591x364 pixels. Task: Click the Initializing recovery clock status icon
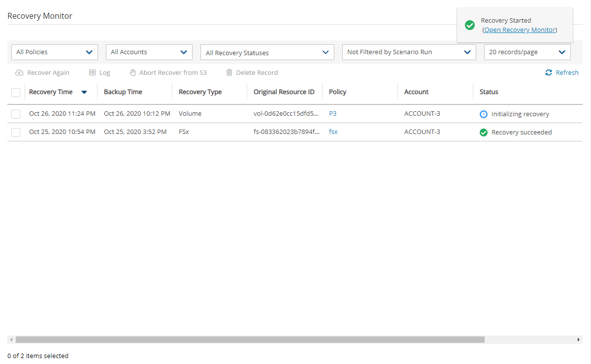click(x=484, y=114)
